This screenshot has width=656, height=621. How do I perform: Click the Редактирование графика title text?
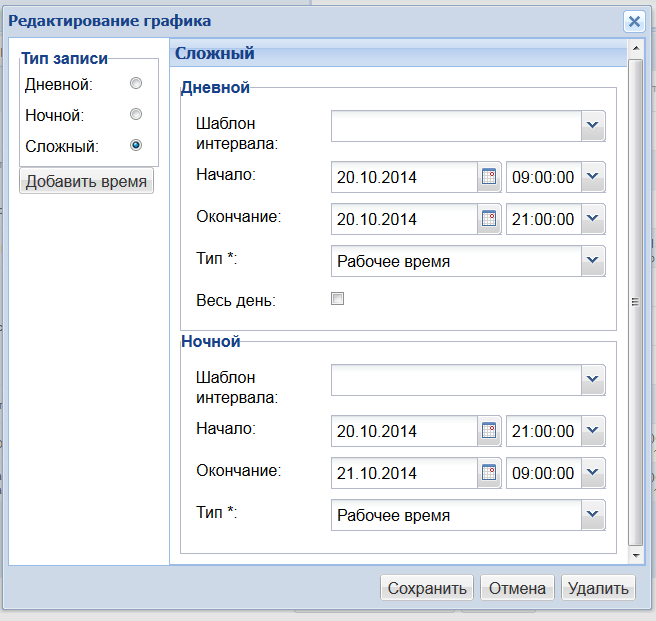110,21
